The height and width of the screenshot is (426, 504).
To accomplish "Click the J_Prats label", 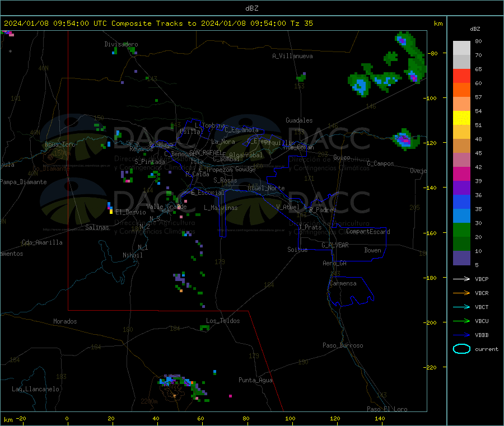I will (310, 227).
